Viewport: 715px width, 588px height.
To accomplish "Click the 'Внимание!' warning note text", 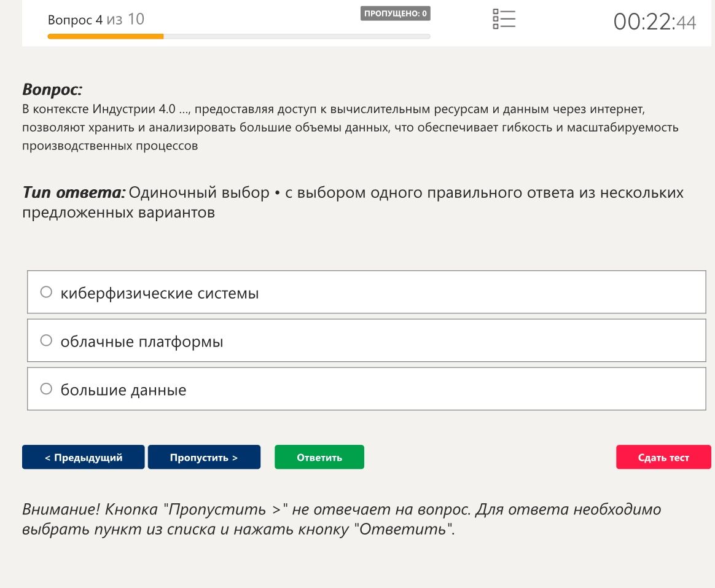I will pos(342,519).
